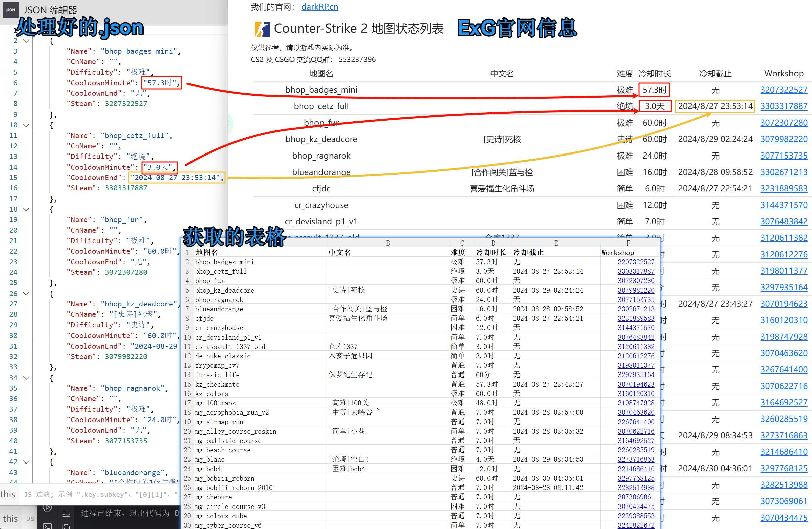
Task: Click JSON value "[史诗]死核" on line 28
Action: [133, 314]
